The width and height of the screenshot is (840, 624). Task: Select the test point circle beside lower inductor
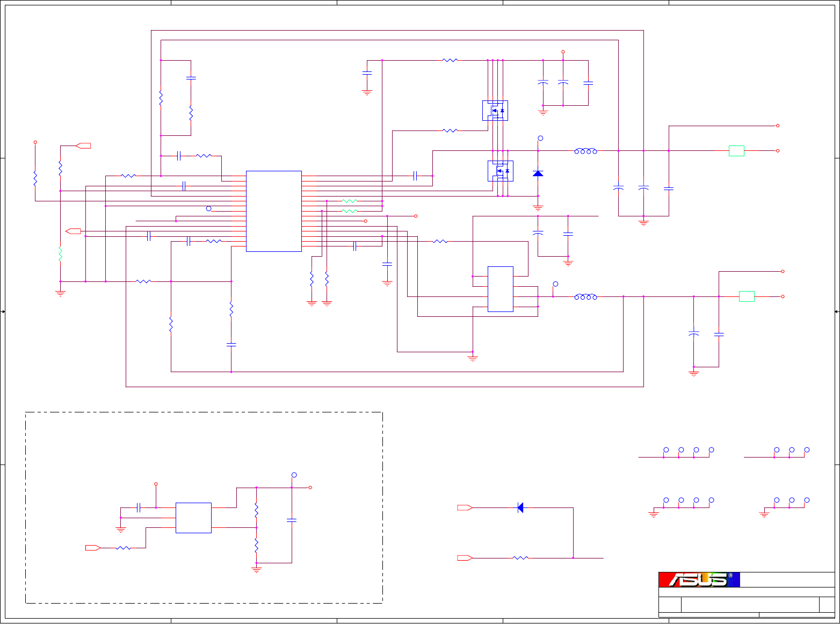555,284
